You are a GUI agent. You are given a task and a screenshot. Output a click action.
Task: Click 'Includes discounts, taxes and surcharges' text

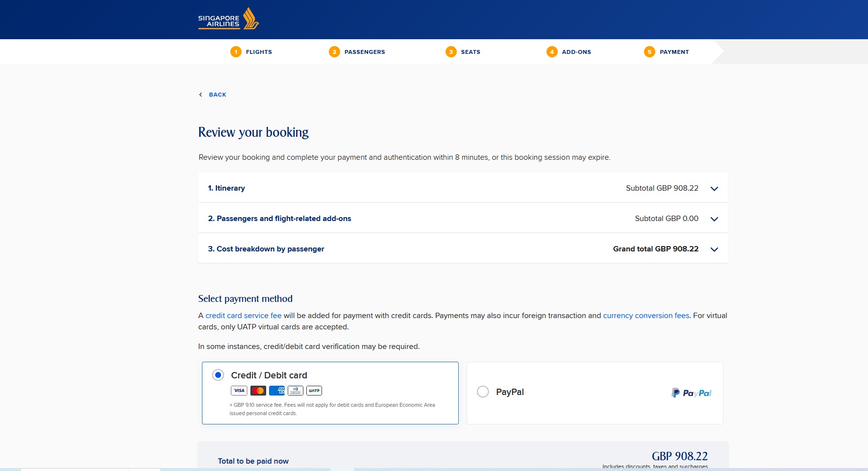(x=655, y=467)
